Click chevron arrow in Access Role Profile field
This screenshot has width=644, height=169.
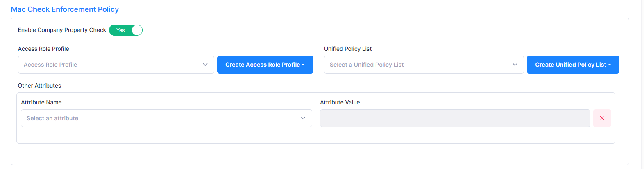205,65
